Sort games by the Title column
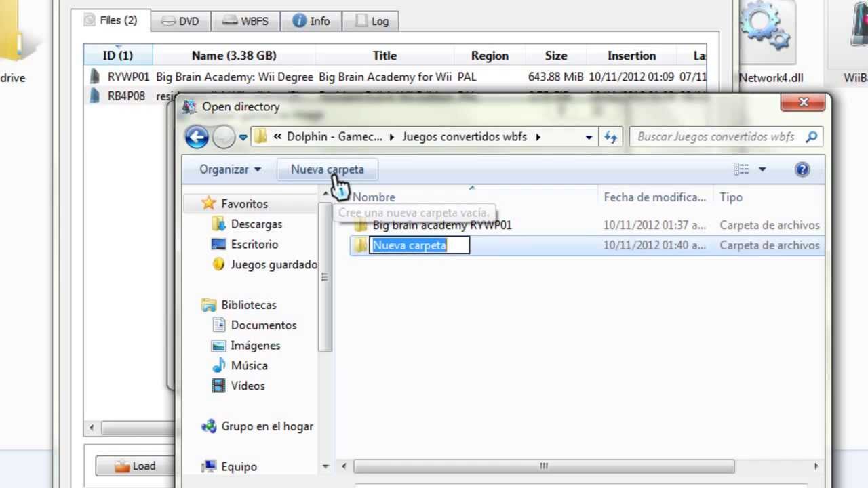The image size is (868, 488). pyautogui.click(x=384, y=56)
